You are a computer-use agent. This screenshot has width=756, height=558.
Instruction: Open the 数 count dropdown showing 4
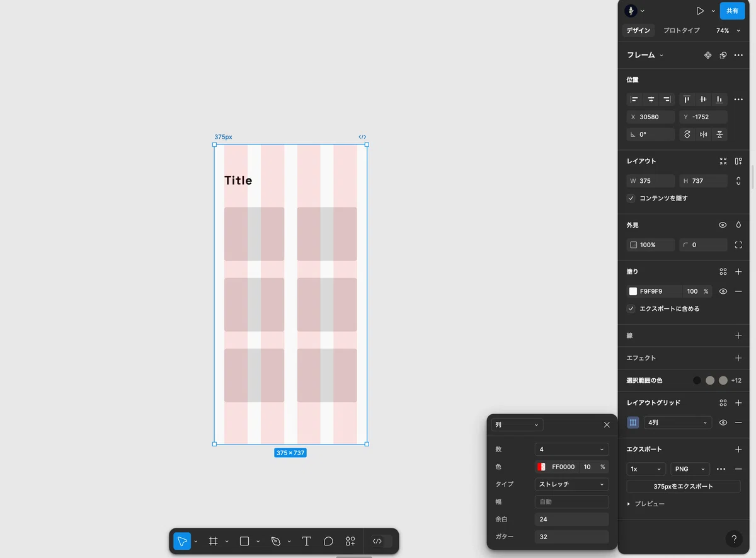tap(571, 450)
